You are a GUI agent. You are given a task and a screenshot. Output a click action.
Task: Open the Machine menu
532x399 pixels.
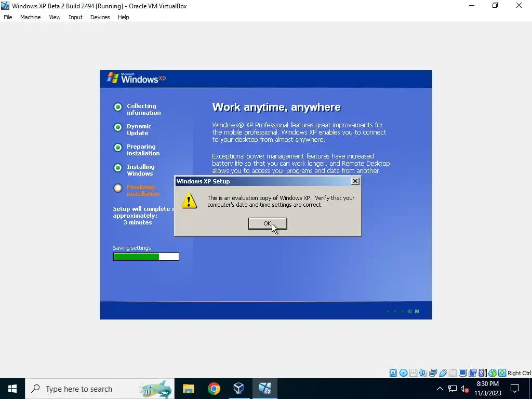tap(31, 17)
